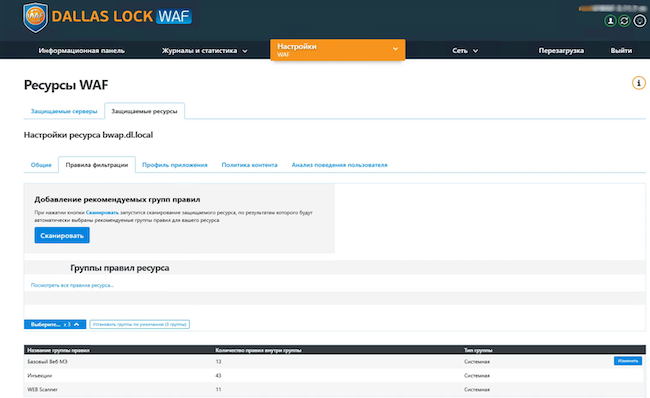Go to Информационная панель
The height and width of the screenshot is (398, 650).
pyautogui.click(x=82, y=51)
